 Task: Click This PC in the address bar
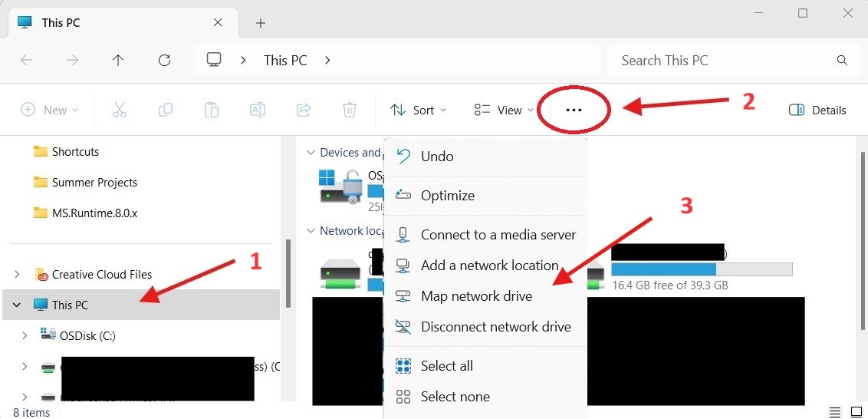pos(285,60)
